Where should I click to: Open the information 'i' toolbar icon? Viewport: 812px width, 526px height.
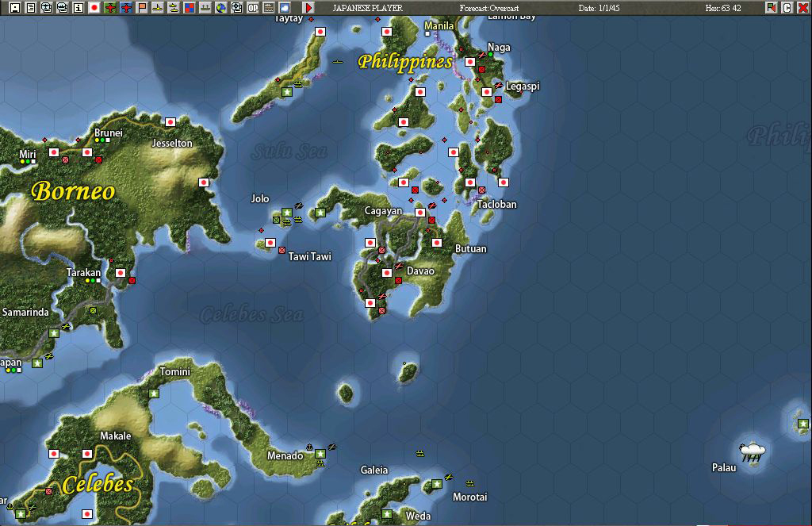(79, 8)
